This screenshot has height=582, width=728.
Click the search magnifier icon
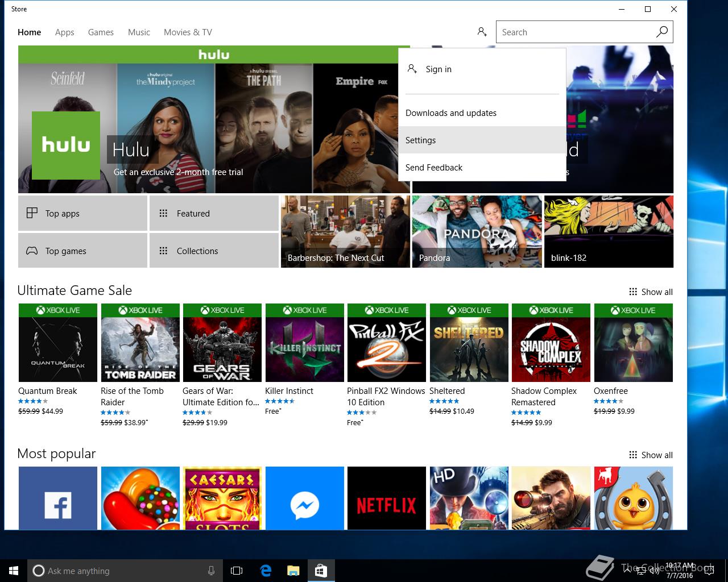(x=661, y=32)
